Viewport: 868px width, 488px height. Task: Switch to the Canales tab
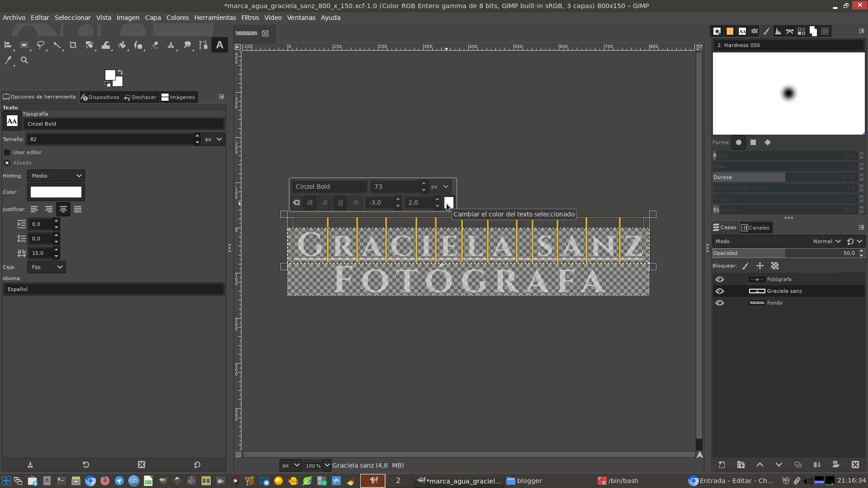(755, 228)
